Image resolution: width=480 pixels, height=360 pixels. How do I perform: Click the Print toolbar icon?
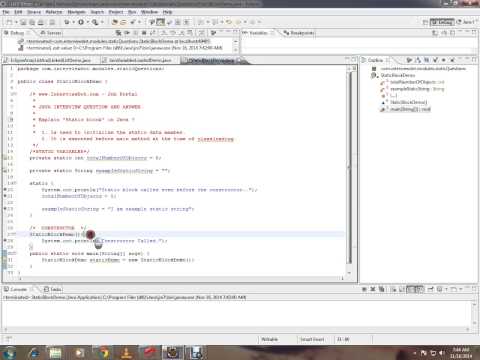pyautogui.click(x=41, y=22)
